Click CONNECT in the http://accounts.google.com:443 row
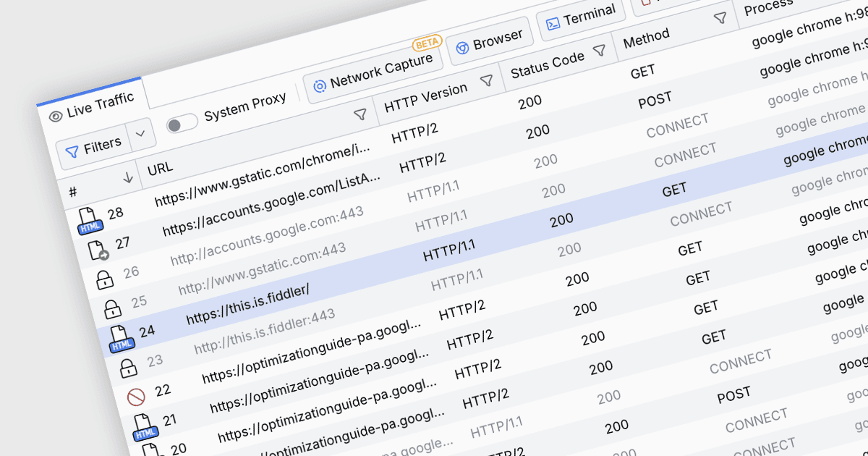 tap(678, 127)
